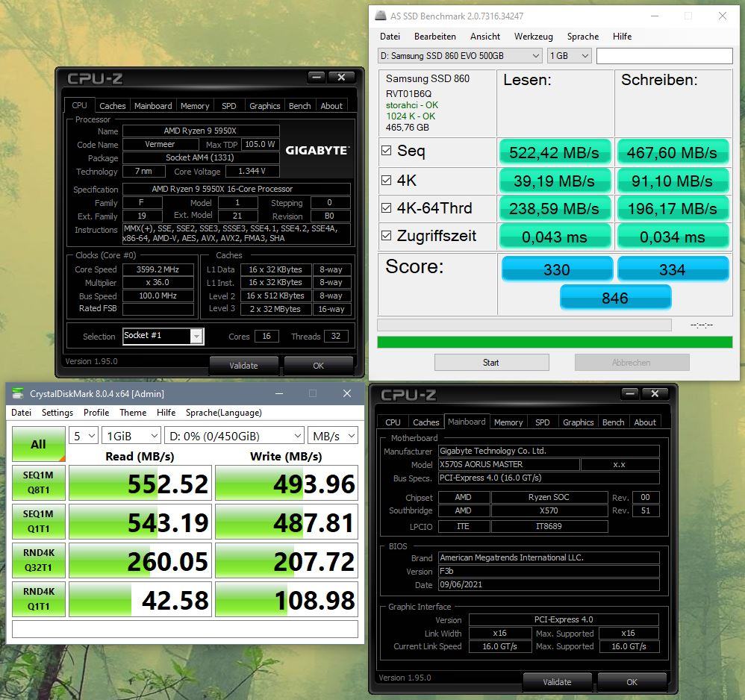Click Validate in the bottom CPU-Z window
This screenshot has width=745, height=700.
558,682
